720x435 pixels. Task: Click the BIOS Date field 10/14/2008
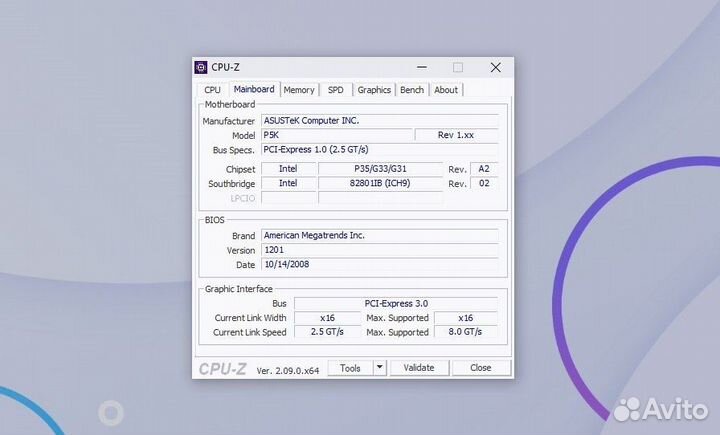[379, 265]
